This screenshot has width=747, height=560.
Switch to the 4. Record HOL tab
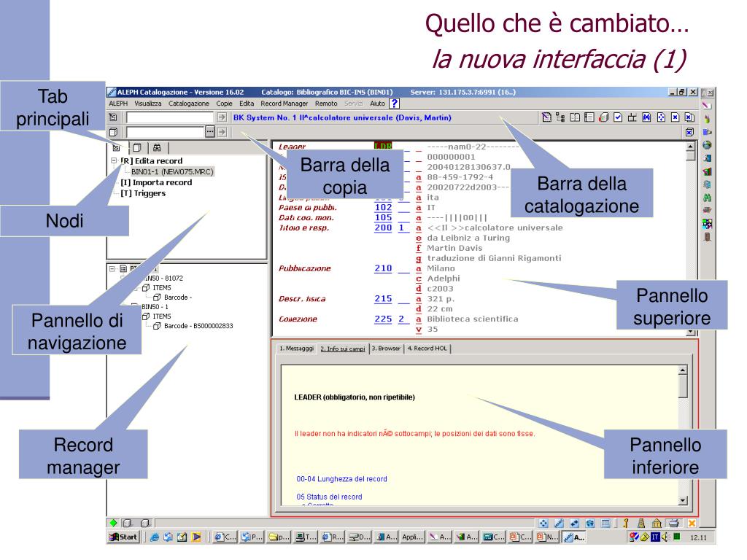point(427,349)
